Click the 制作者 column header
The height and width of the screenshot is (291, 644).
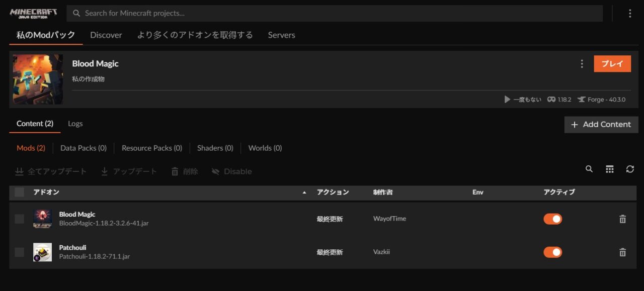click(383, 192)
